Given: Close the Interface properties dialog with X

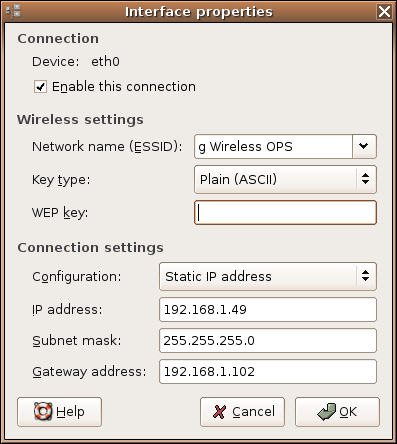Looking at the screenshot, I should coord(384,12).
